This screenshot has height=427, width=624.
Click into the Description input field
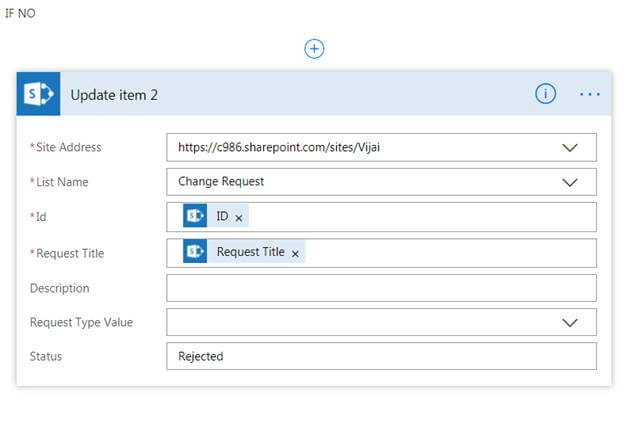pyautogui.click(x=381, y=288)
